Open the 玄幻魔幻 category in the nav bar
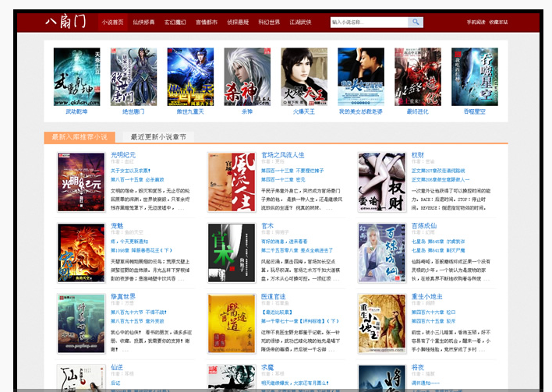The width and height of the screenshot is (552, 392). 175,22
